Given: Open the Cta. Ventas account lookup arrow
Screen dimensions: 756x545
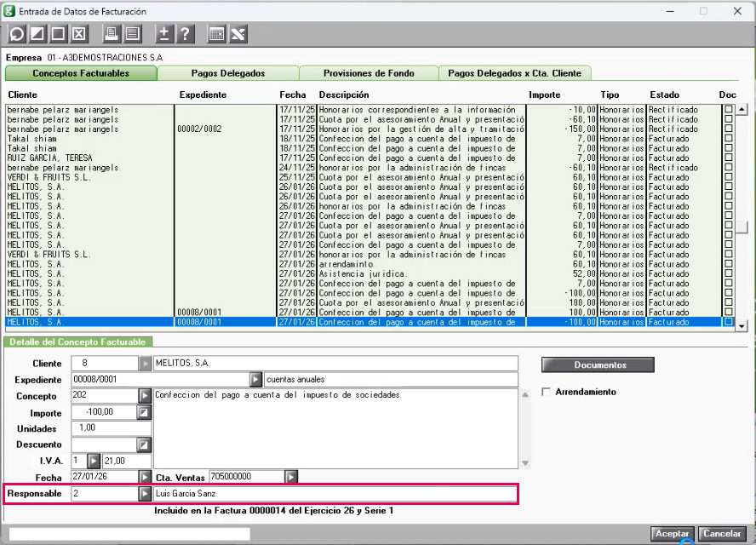Looking at the screenshot, I should (x=290, y=477).
